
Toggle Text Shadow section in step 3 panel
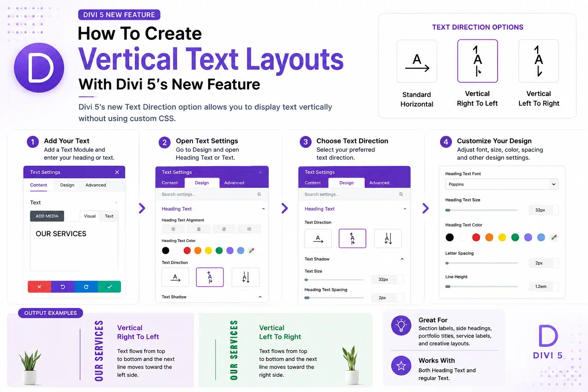click(402, 259)
